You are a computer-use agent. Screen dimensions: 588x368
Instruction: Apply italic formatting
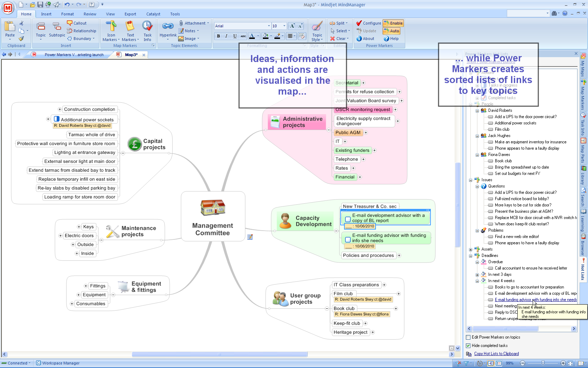pyautogui.click(x=226, y=36)
